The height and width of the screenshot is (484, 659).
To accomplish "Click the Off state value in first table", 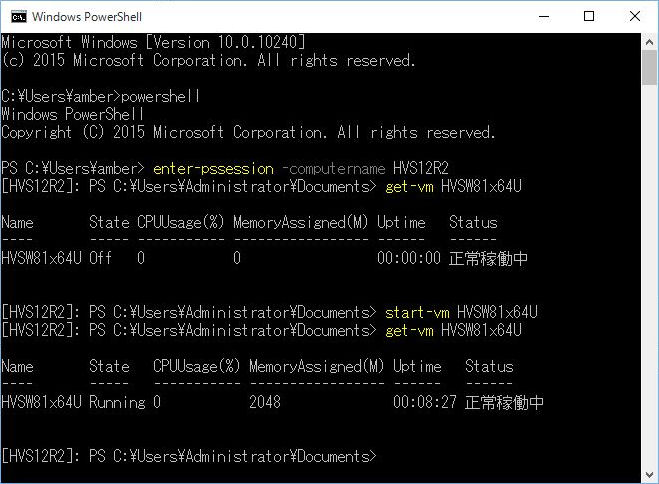I will [x=100, y=258].
